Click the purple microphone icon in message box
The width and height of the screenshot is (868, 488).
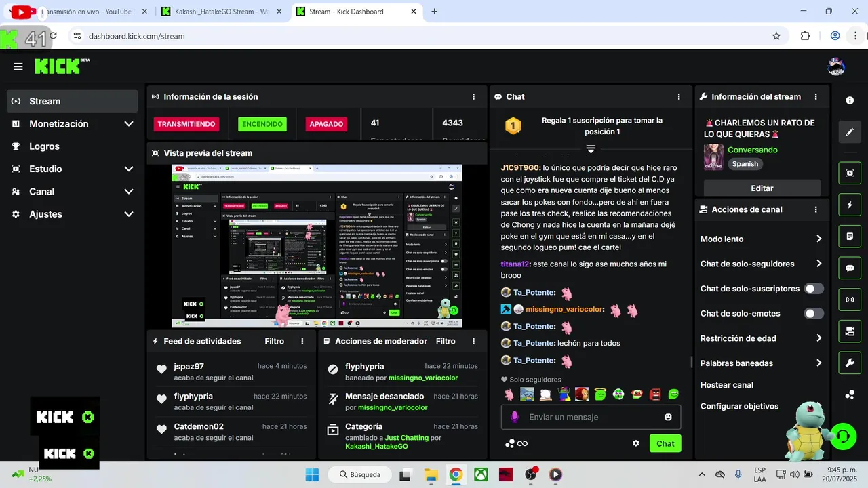(515, 417)
